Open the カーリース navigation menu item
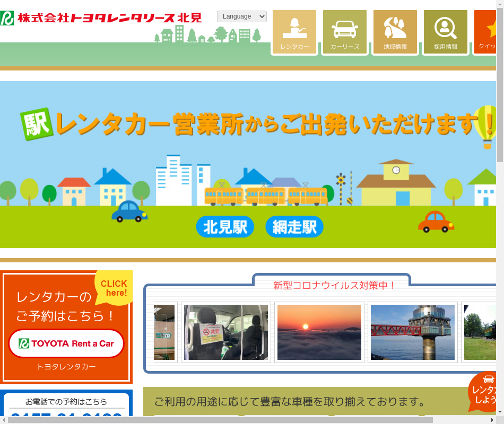This screenshot has height=424, width=504. coord(345,32)
